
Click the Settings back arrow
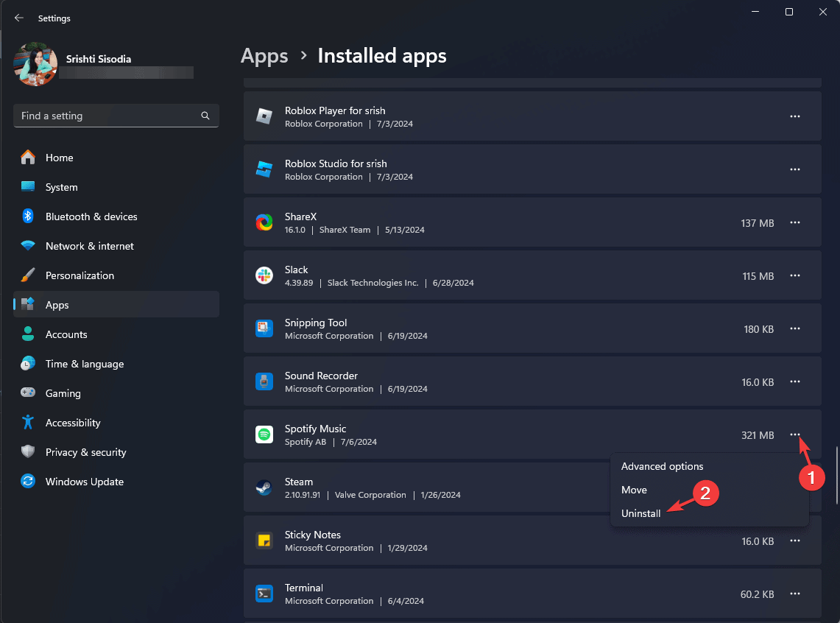[x=19, y=18]
